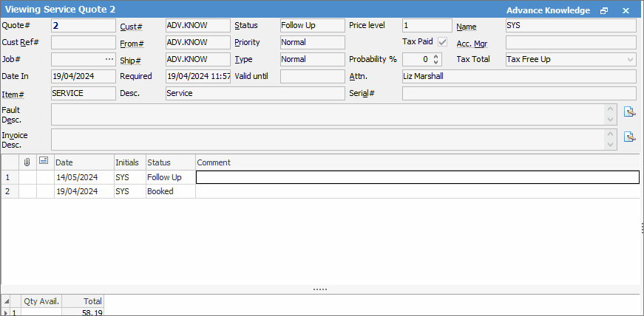Viewport: 644px width, 316px height.
Task: Click the Status column header
Action: click(x=169, y=162)
